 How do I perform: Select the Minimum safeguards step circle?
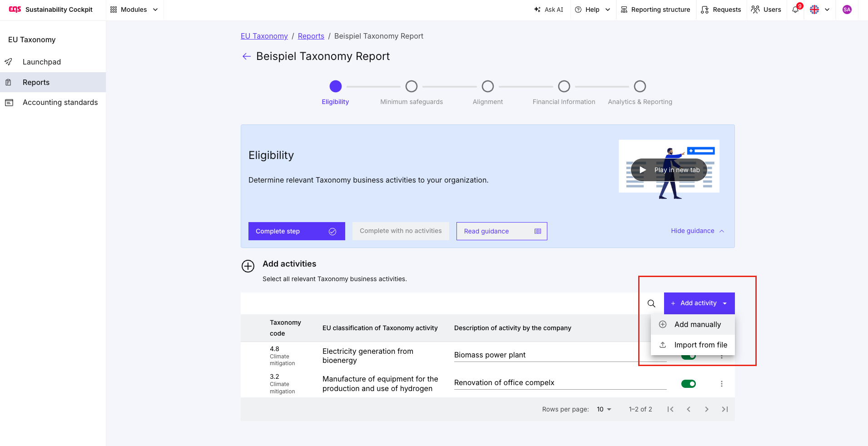[412, 86]
